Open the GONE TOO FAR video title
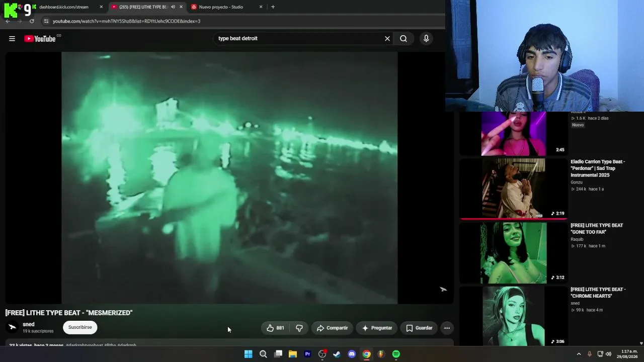 (597, 229)
